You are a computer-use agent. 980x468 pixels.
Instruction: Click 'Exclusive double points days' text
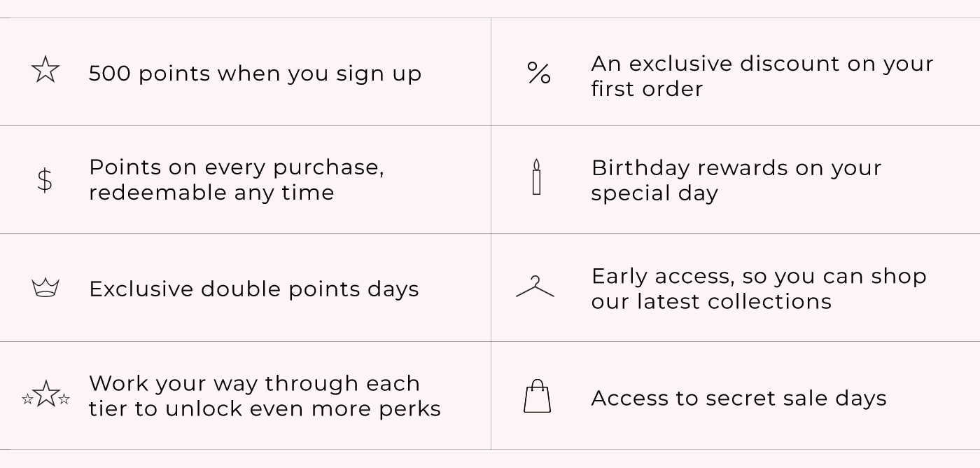tap(254, 289)
